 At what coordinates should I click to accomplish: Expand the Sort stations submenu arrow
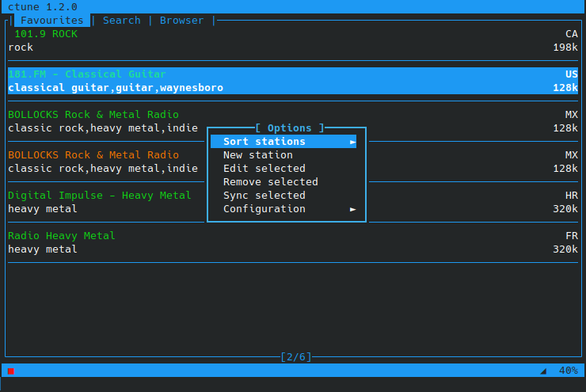[x=352, y=142]
